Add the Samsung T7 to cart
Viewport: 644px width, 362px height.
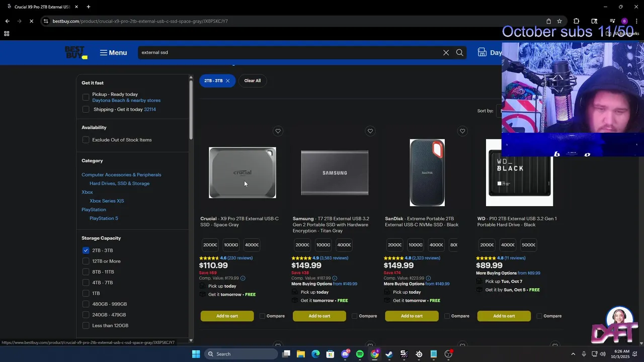[x=319, y=316]
